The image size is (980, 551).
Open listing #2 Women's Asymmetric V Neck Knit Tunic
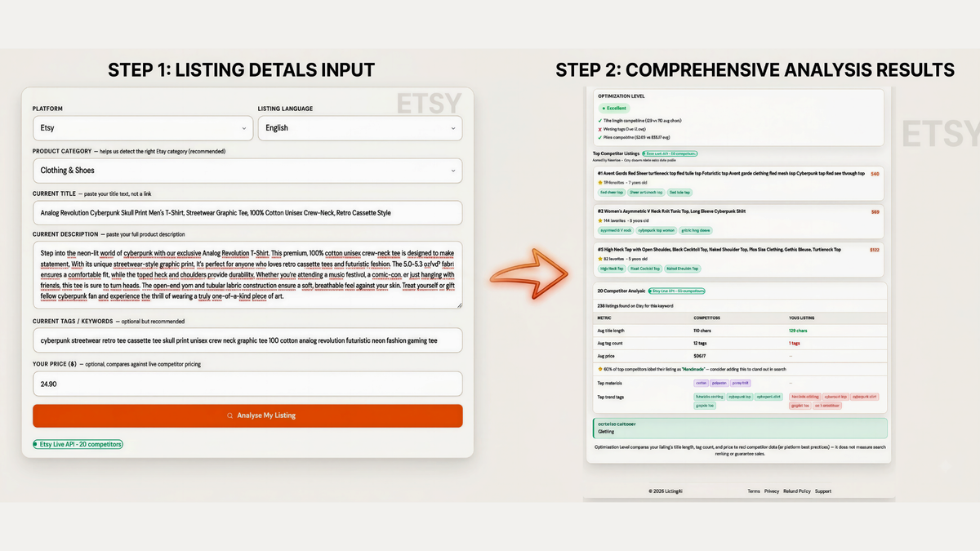tap(671, 211)
